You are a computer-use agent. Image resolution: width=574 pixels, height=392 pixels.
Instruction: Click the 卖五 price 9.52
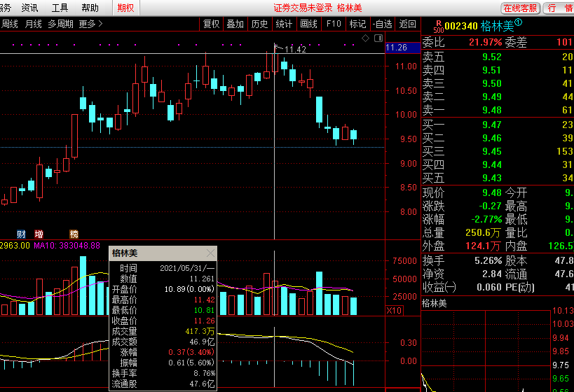tap(491, 57)
